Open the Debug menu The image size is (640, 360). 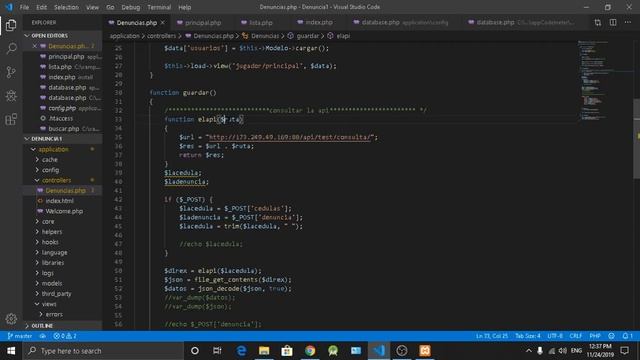pos(131,7)
